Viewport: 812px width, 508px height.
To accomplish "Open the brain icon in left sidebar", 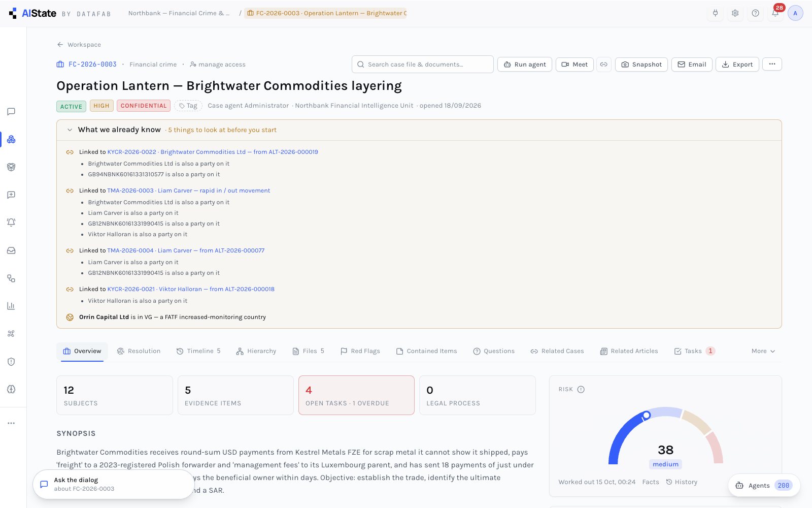I will (11, 389).
